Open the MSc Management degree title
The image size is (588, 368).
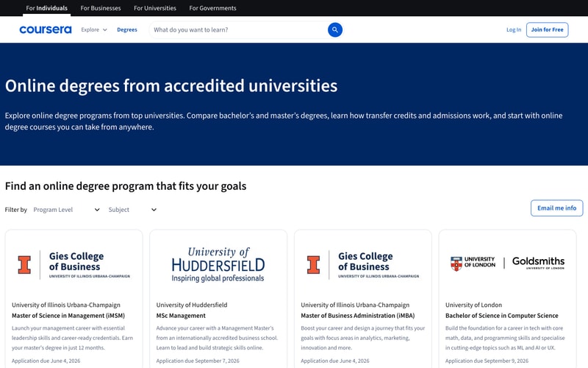click(181, 316)
